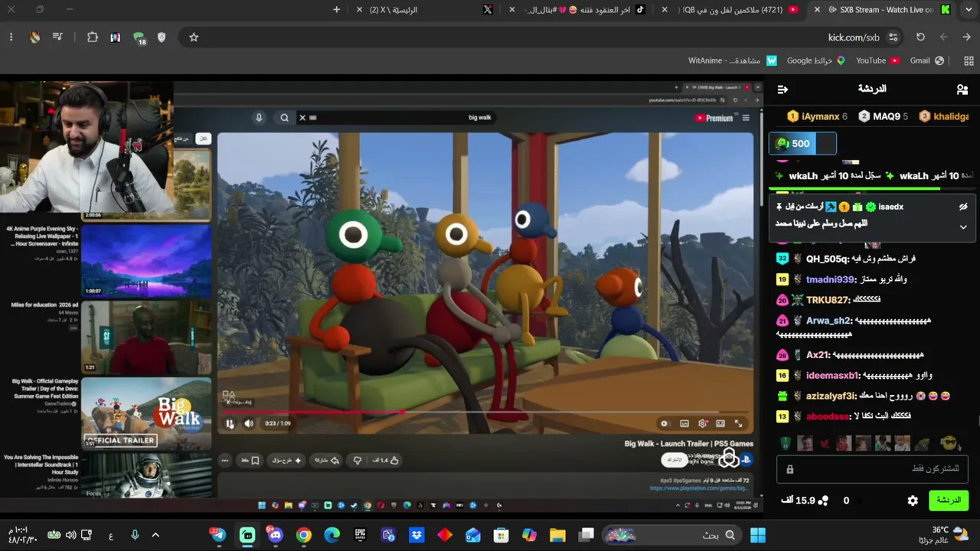Open Discord from the taskbar
Screen dimensions: 980x551
click(x=275, y=535)
